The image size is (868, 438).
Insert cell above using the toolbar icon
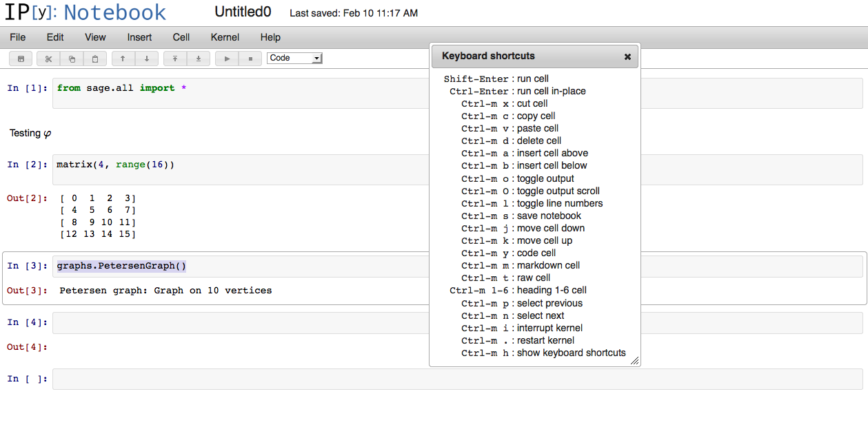coord(175,59)
